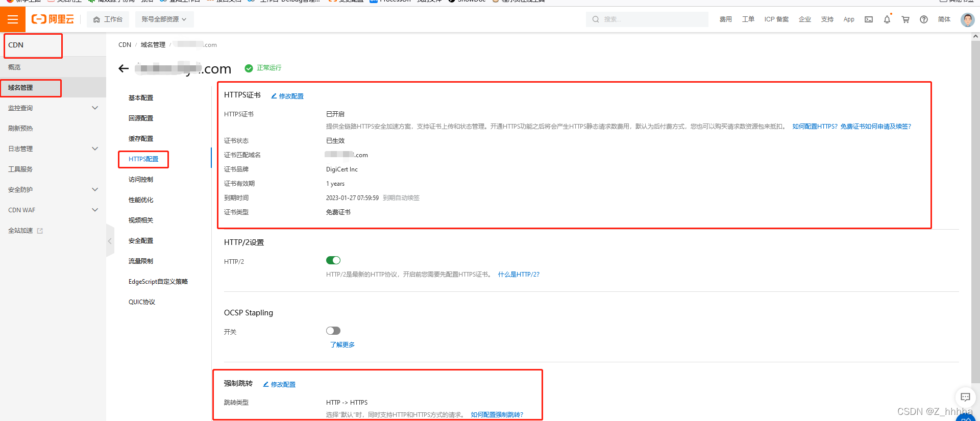980x421 pixels.
Task: Switch to the 安全配置 tab
Action: pos(141,241)
